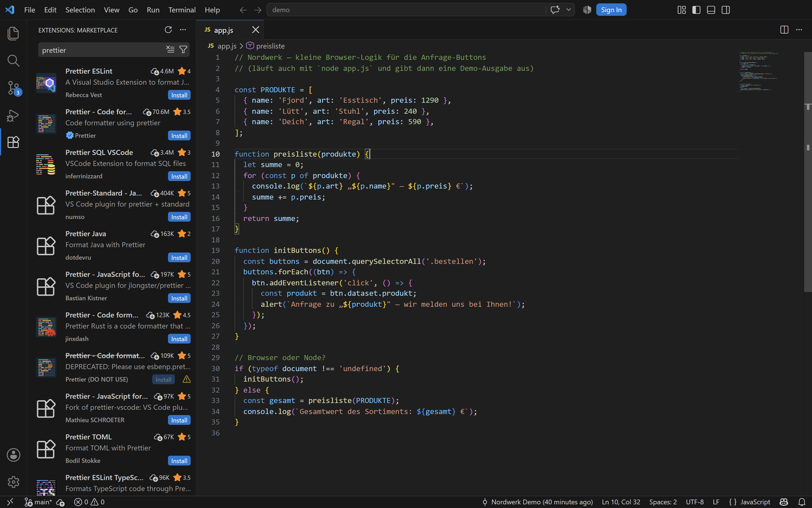Go forward in navigation history
The width and height of the screenshot is (812, 508).
coord(258,10)
